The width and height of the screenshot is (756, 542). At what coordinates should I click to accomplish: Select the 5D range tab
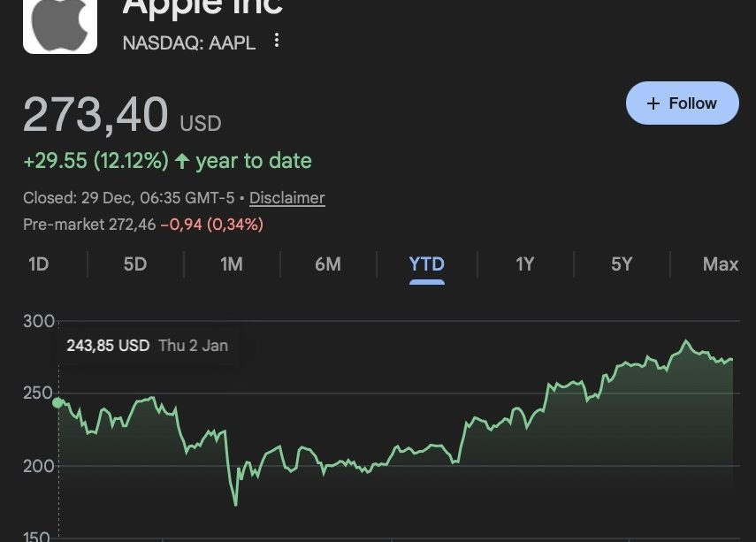[x=134, y=264]
